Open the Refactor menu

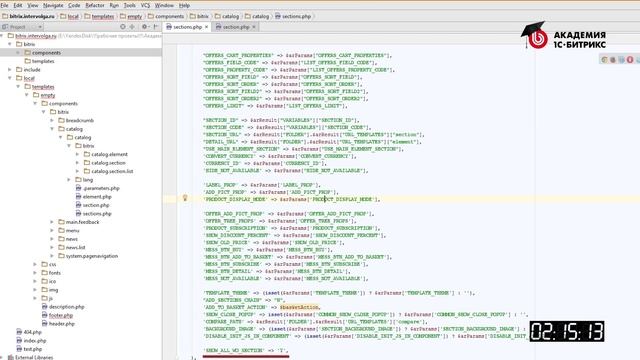point(95,5)
